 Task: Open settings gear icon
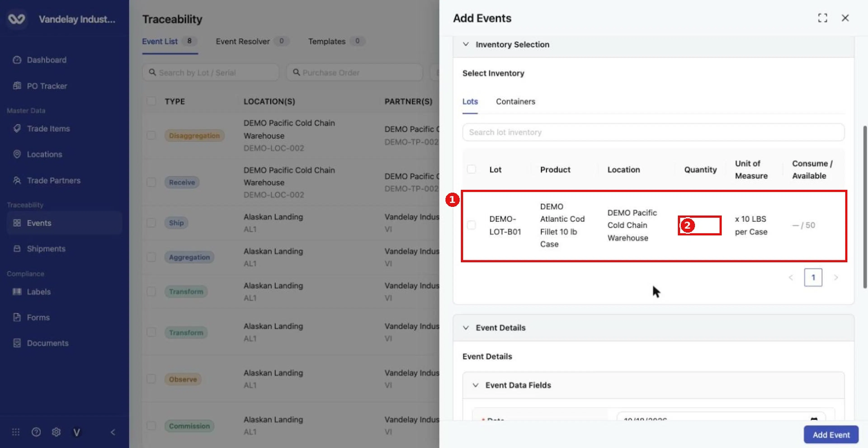tap(56, 432)
